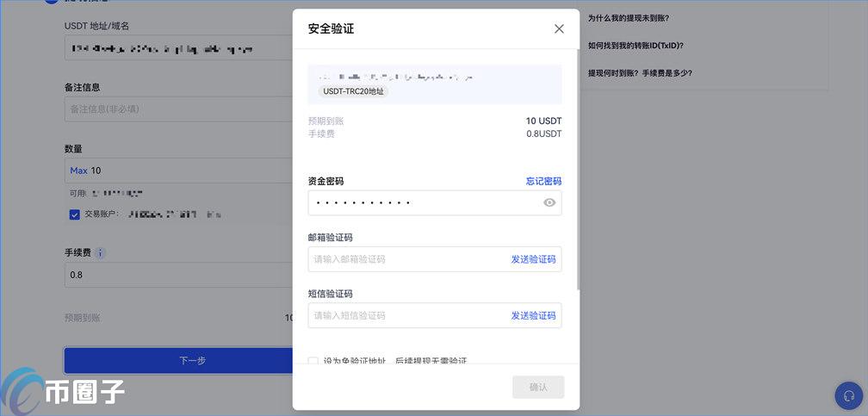The width and height of the screenshot is (868, 416).
Task: Focus the 备注信息(非必填) field
Action: coord(178,109)
